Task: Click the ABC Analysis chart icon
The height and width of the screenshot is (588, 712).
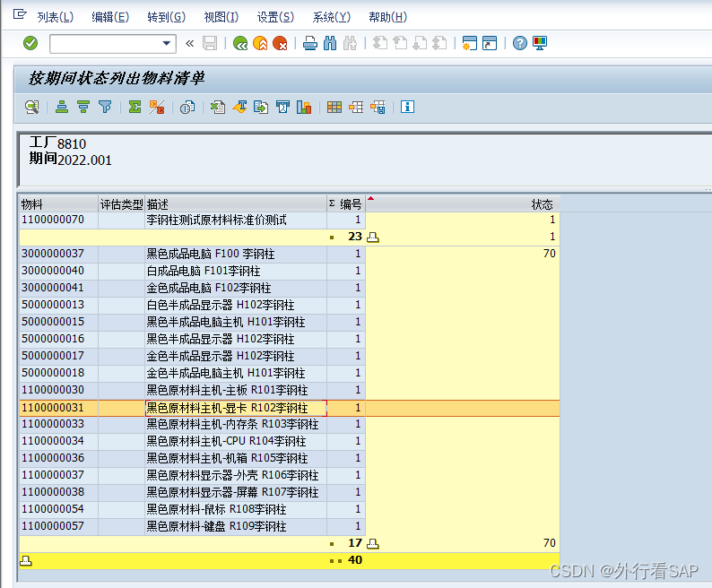Action: 304,108
